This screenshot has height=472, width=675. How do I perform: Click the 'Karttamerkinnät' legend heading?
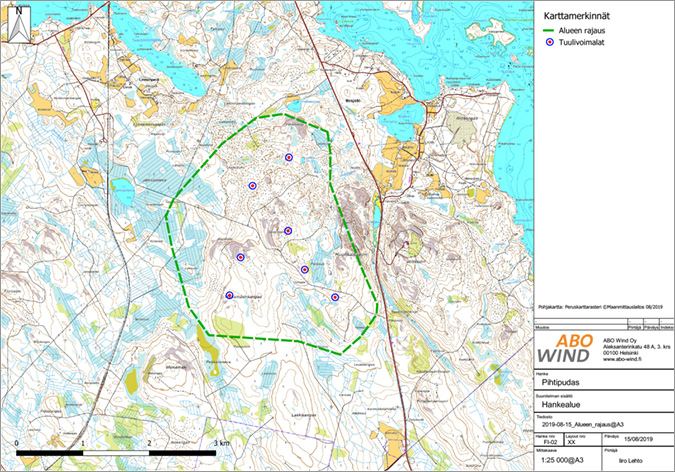coord(577,16)
